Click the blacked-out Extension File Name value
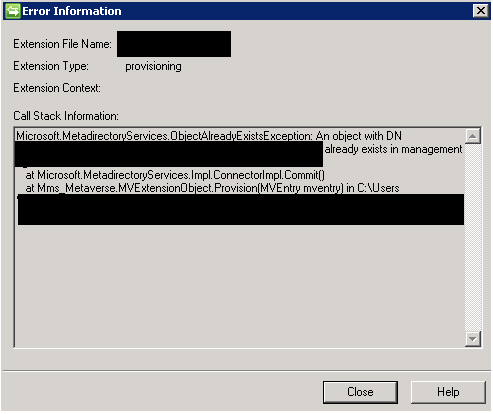The width and height of the screenshot is (493, 414). point(174,44)
